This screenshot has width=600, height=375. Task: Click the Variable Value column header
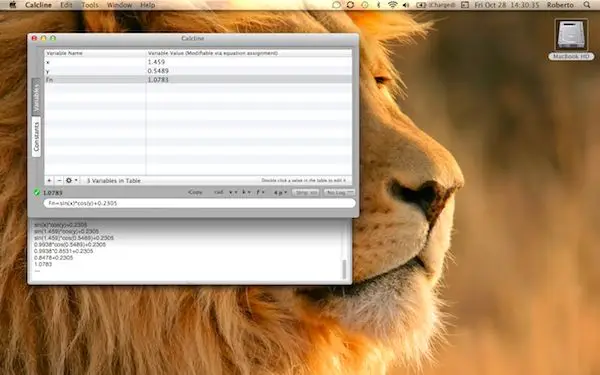[249, 53]
